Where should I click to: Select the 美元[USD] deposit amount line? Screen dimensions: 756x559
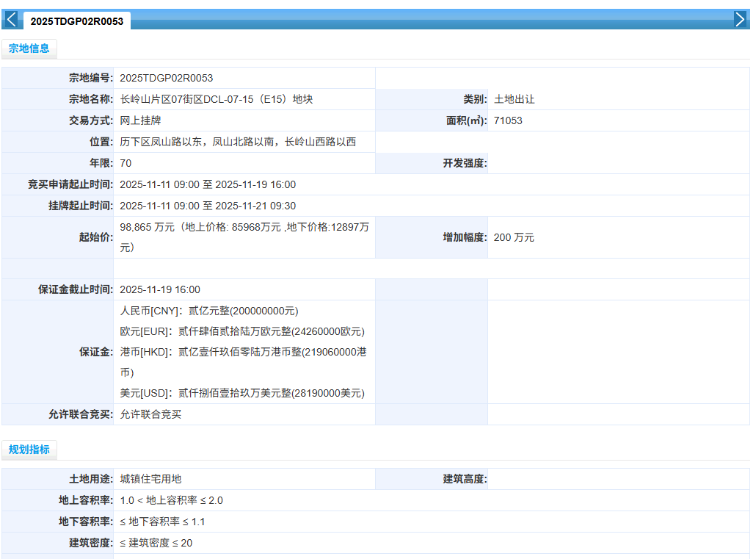point(242,393)
